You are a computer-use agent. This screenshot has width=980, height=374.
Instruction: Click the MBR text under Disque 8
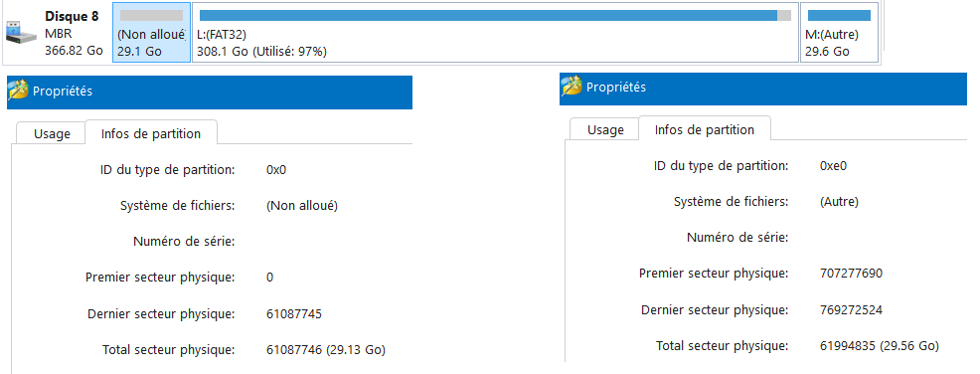[59, 34]
